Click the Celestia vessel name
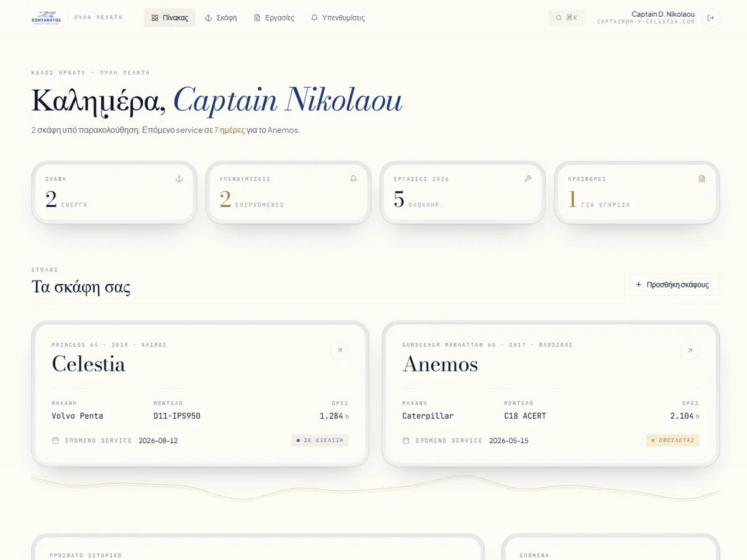Screen dimensions: 747x560 (88, 364)
